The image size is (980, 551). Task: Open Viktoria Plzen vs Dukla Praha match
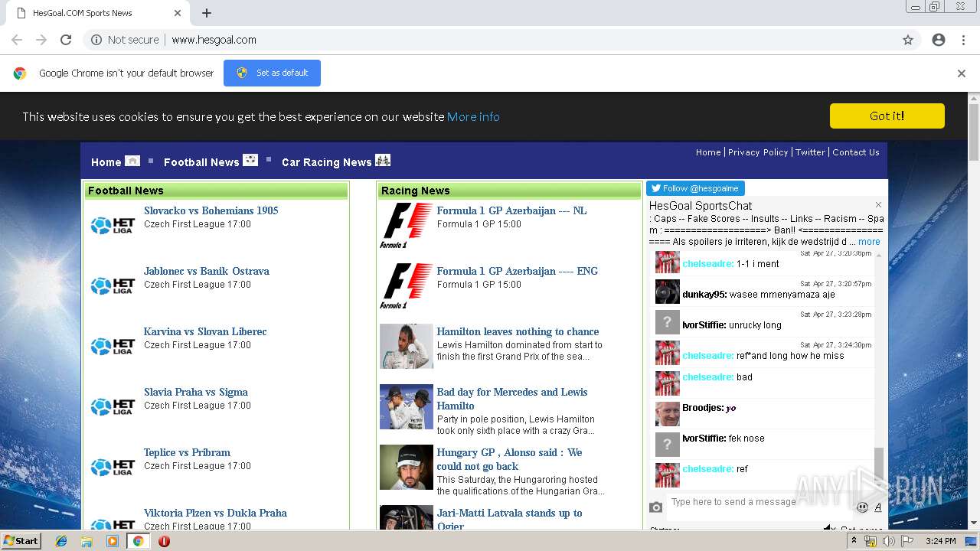pyautogui.click(x=215, y=513)
